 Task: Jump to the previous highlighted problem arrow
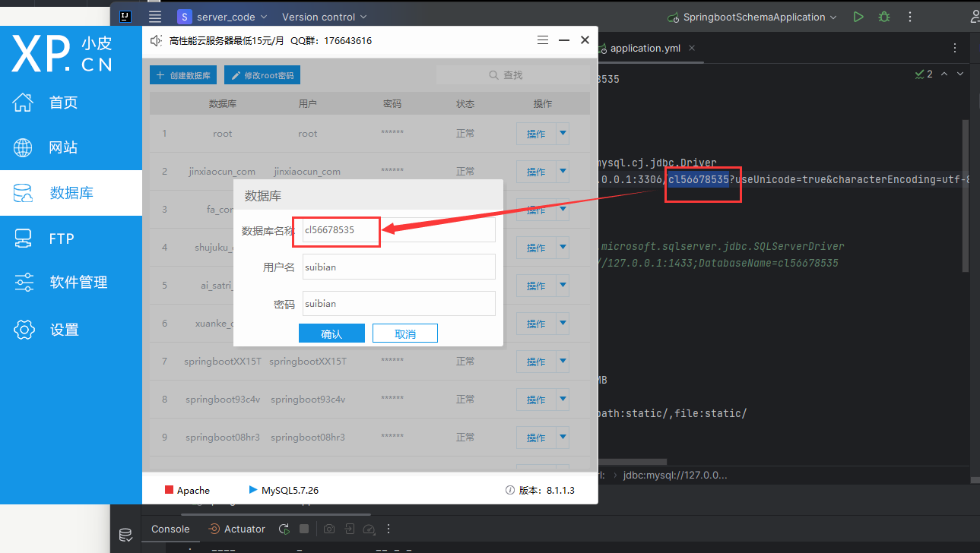point(944,74)
